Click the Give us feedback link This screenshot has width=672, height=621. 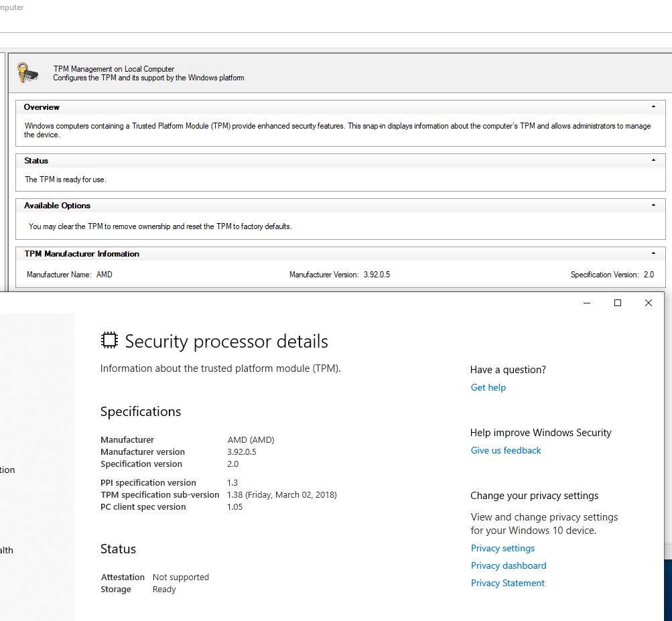tap(506, 450)
